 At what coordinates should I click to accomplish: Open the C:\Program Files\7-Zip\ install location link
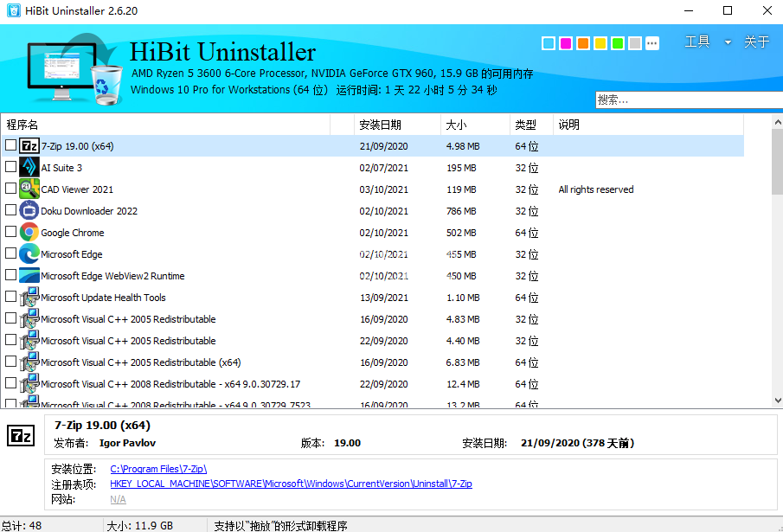tap(158, 469)
